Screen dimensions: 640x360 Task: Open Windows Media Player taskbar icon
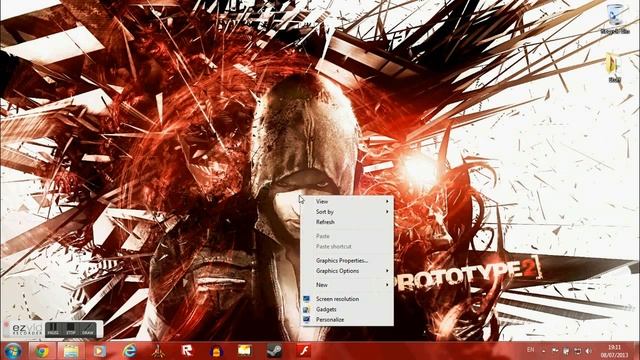click(x=100, y=351)
